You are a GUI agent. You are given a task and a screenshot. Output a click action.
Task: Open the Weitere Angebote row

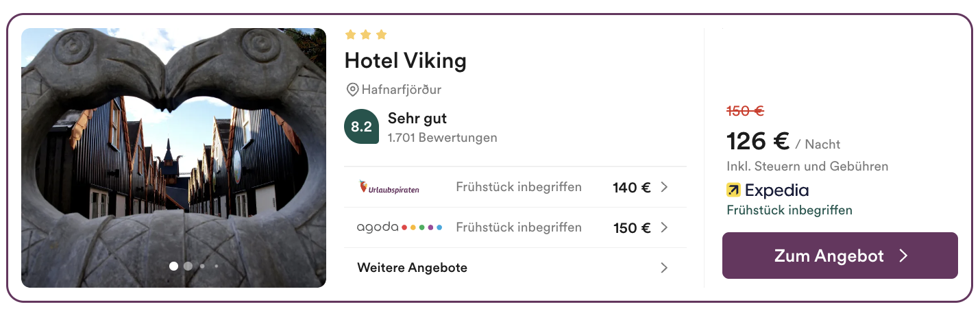[515, 268]
